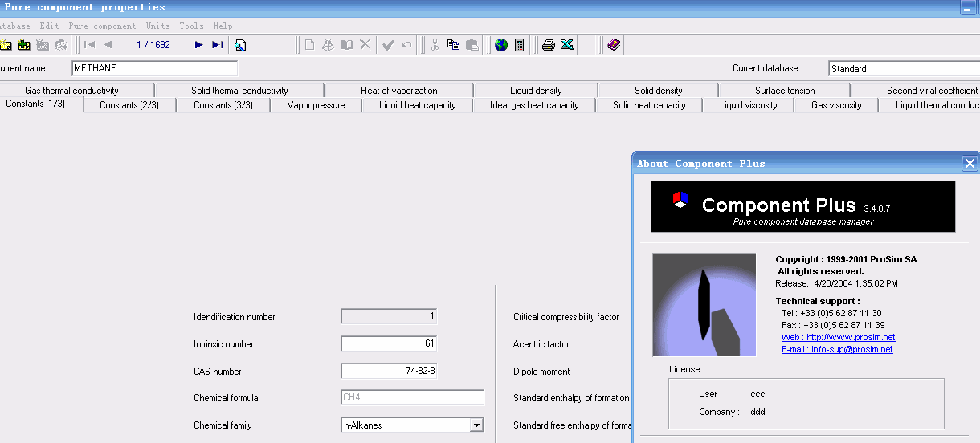Click the grayed open book icon
Image resolution: width=980 pixels, height=443 pixels.
coord(346,45)
